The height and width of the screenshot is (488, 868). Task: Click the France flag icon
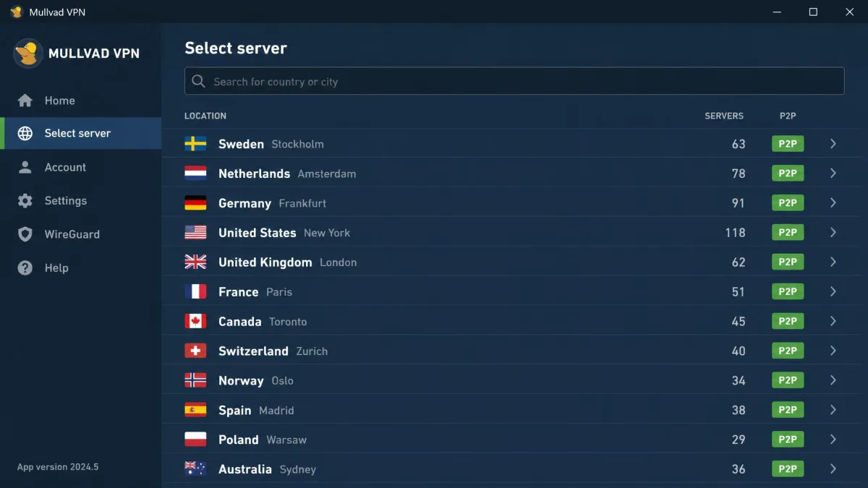pyautogui.click(x=195, y=291)
